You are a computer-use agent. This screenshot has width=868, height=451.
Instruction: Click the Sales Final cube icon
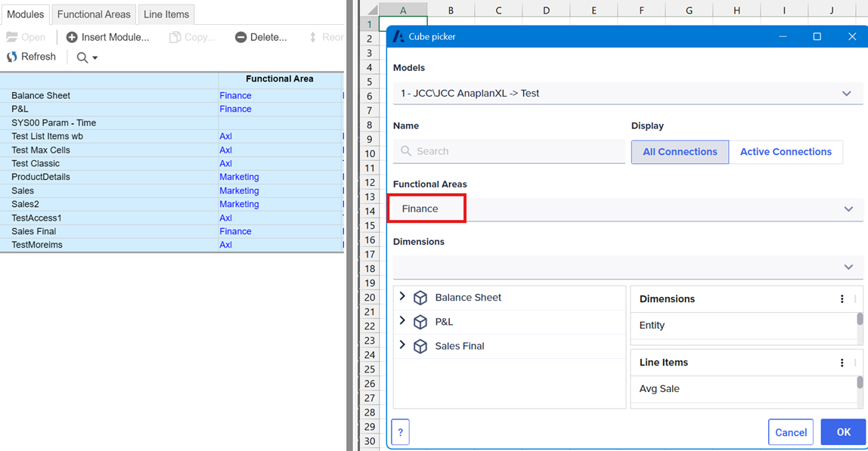(x=420, y=347)
